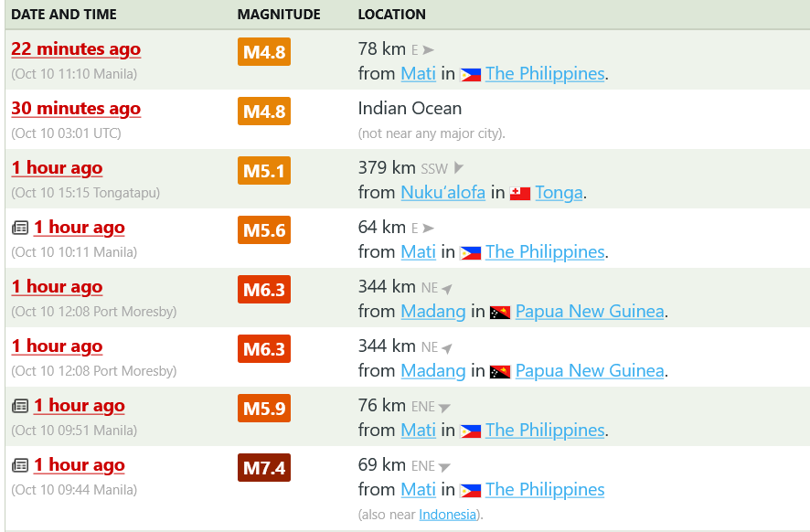Open the news icon next to the M7.4 earthquake
Image resolution: width=810 pixels, height=532 pixels.
[20, 465]
